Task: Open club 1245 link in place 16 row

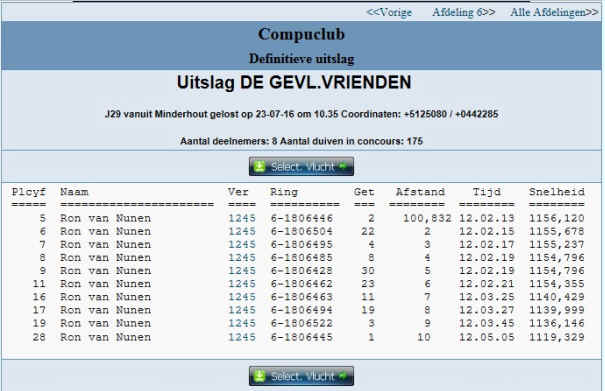Action: 242,297
